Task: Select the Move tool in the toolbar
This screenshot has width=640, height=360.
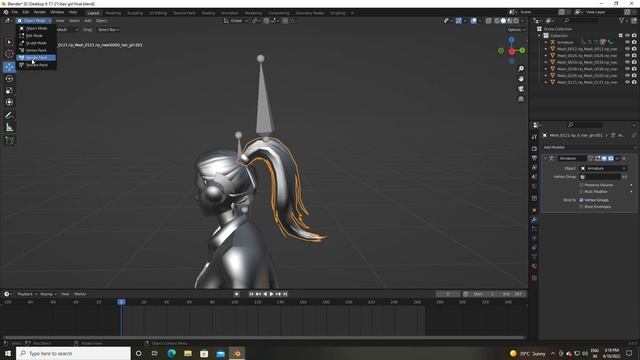Action: [x=9, y=67]
